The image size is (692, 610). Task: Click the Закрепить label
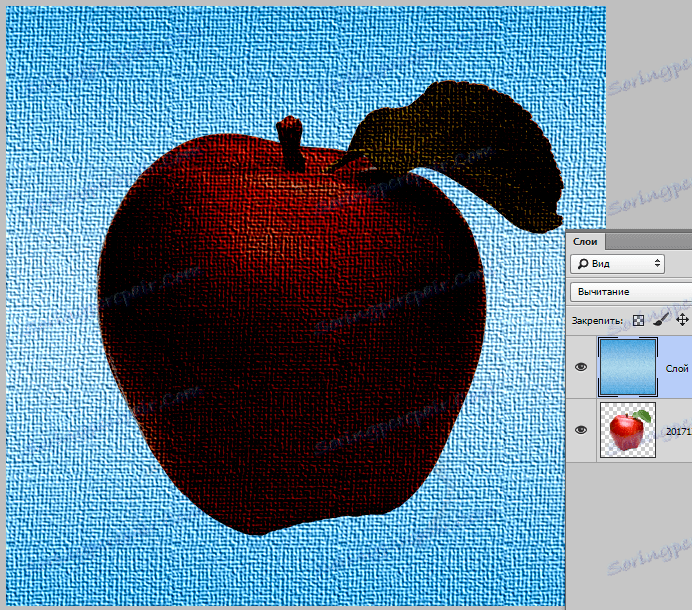[x=597, y=321]
